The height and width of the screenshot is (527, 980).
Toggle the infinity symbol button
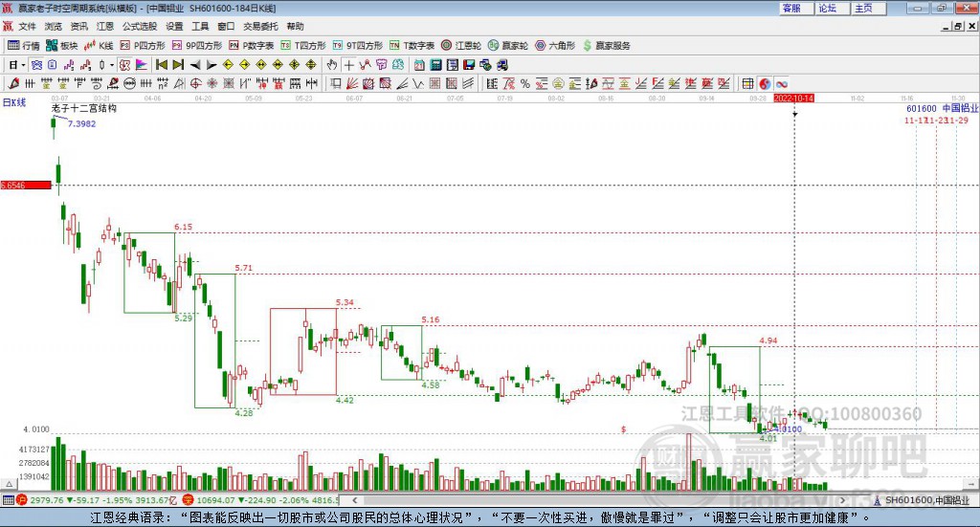click(781, 83)
